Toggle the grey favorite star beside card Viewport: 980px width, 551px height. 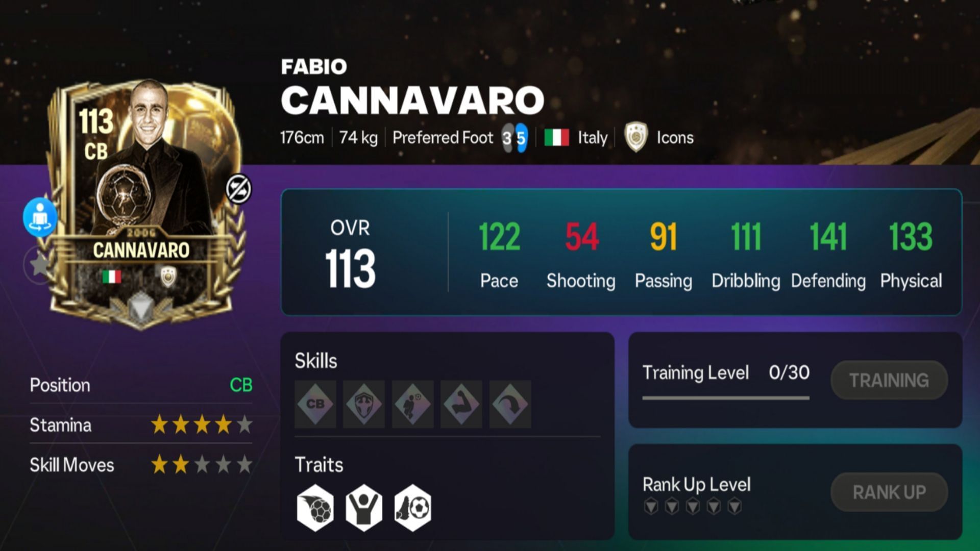(x=39, y=264)
